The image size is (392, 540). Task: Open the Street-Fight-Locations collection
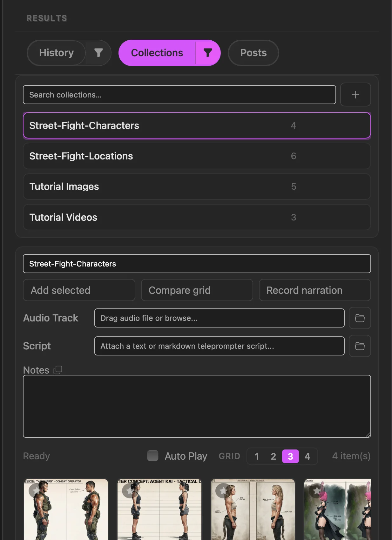[197, 156]
